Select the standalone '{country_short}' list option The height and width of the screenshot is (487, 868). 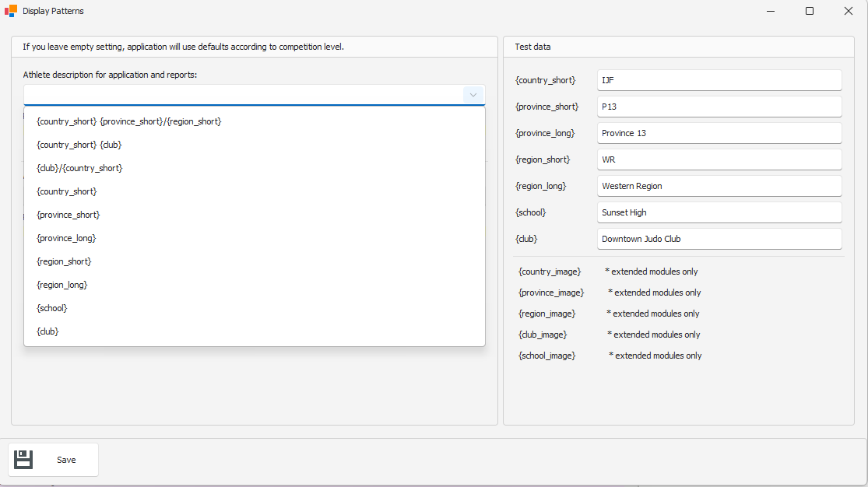(67, 191)
